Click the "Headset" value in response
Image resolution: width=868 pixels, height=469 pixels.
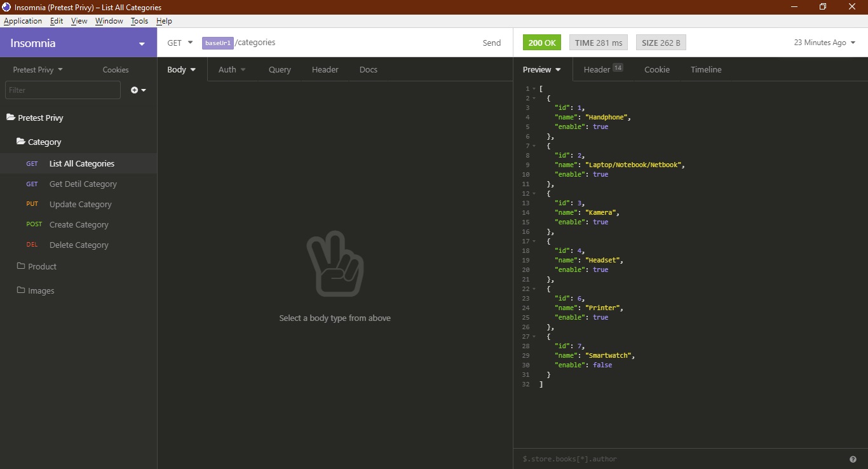[x=602, y=261]
